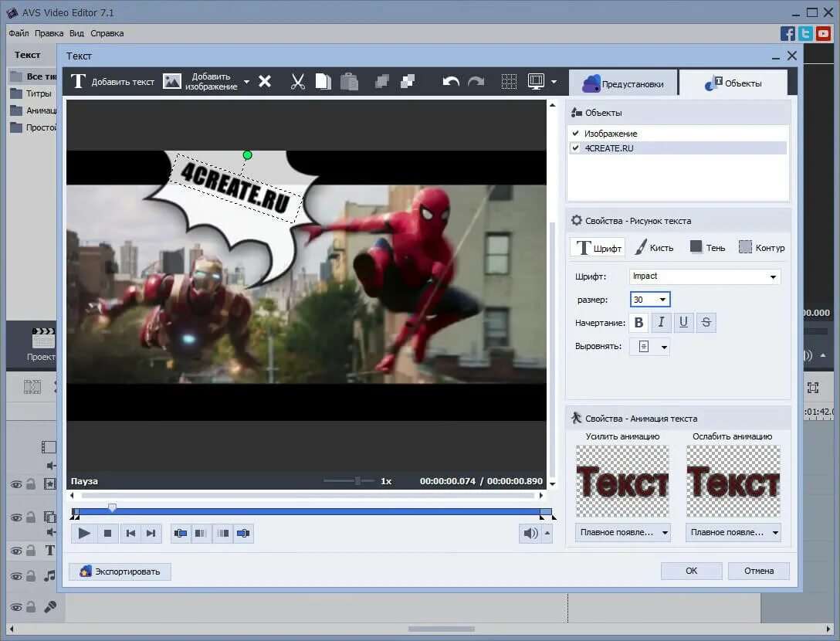Select 4CREATE.RU in objects list
Image resolution: width=840 pixels, height=641 pixels.
[x=678, y=148]
